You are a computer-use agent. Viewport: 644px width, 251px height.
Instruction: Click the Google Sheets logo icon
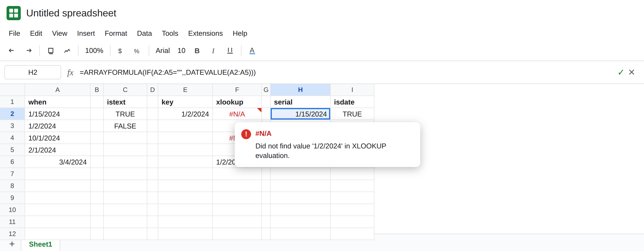tap(14, 13)
